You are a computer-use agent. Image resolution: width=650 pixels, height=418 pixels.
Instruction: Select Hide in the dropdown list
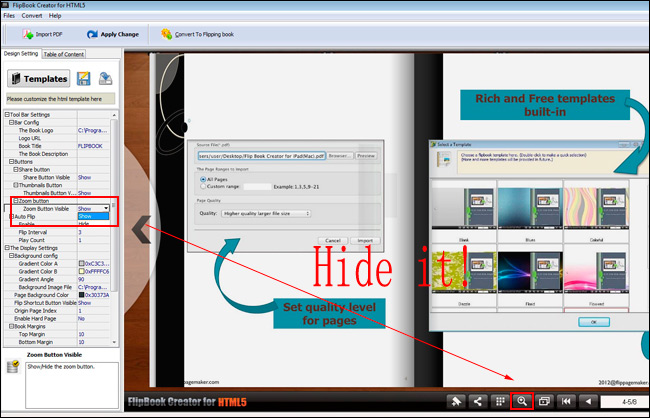tap(94, 224)
